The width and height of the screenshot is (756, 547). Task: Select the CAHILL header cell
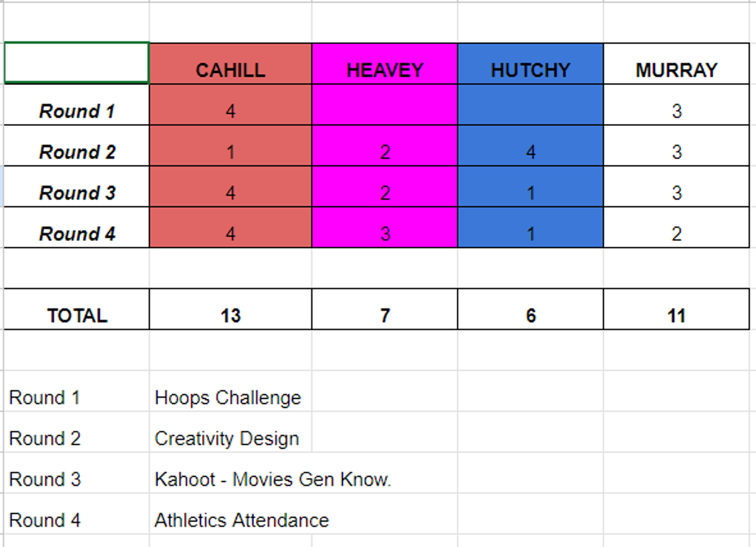231,64
